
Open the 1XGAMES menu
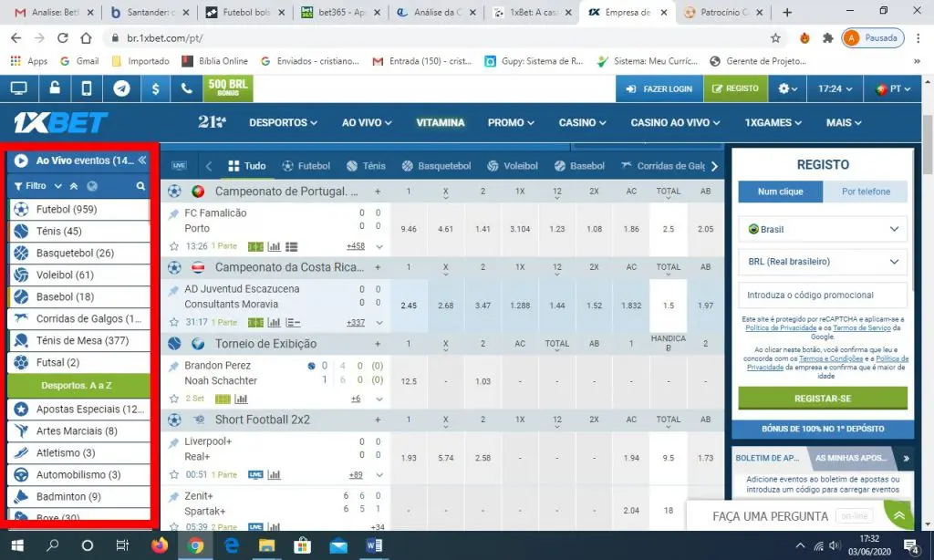click(x=773, y=123)
